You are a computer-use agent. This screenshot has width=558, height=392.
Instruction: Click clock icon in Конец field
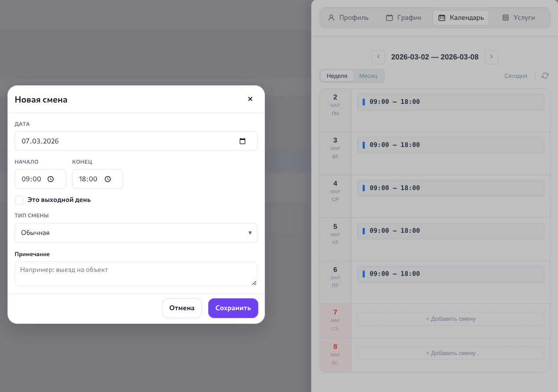coord(108,179)
